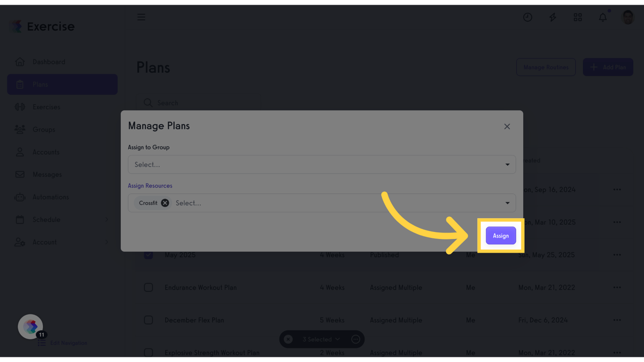
Task: Open the apps grid icon
Action: [x=578, y=17]
